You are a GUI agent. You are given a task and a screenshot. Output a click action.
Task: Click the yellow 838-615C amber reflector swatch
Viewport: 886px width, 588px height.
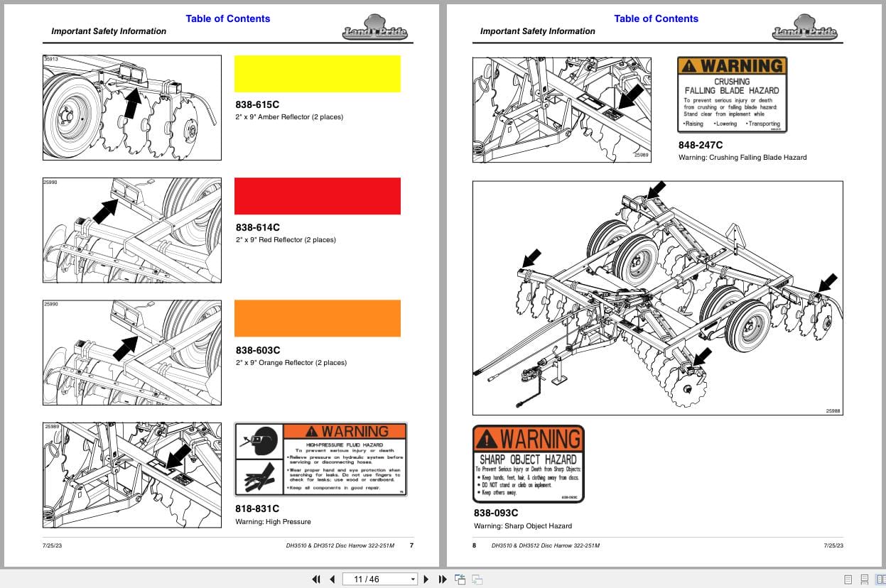click(x=318, y=73)
